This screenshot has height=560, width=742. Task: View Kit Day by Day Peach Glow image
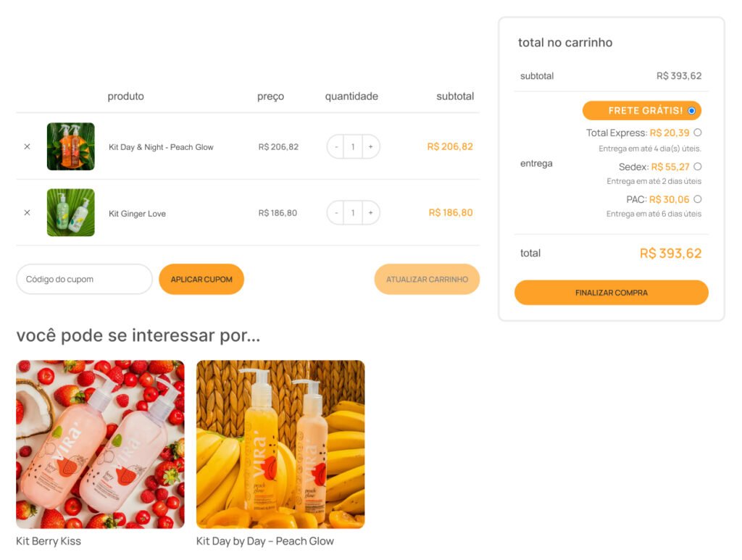[280, 444]
